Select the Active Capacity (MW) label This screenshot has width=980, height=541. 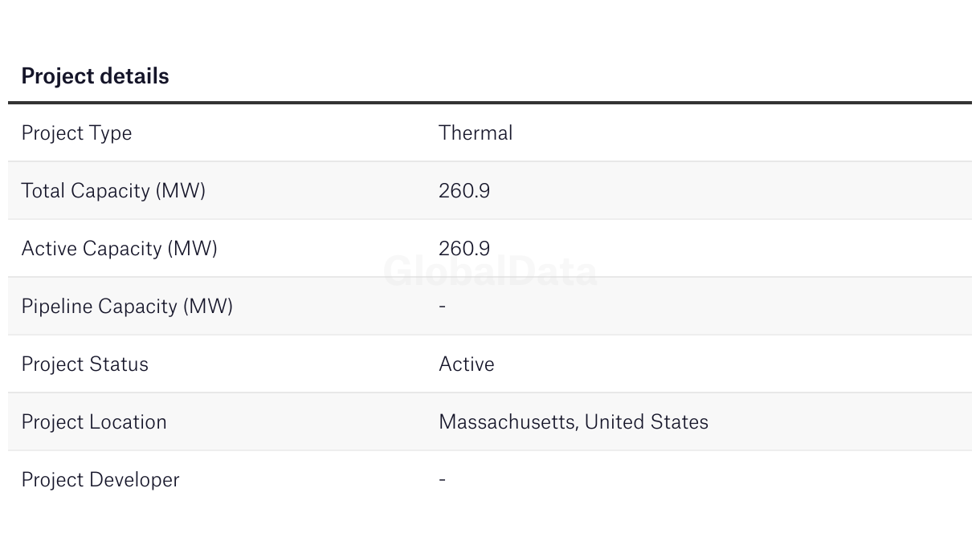(x=120, y=249)
